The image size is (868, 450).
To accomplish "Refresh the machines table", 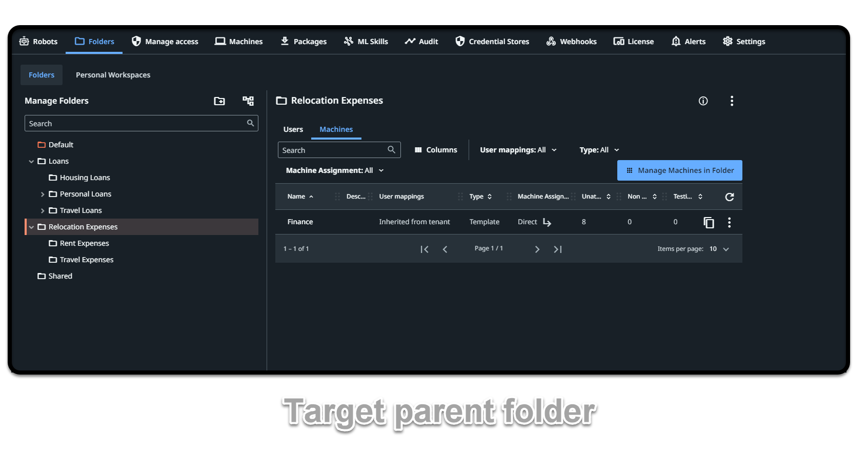I will [729, 197].
